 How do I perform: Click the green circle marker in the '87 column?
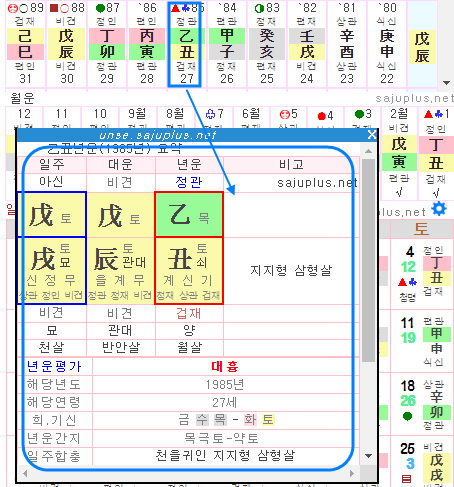click(x=100, y=8)
